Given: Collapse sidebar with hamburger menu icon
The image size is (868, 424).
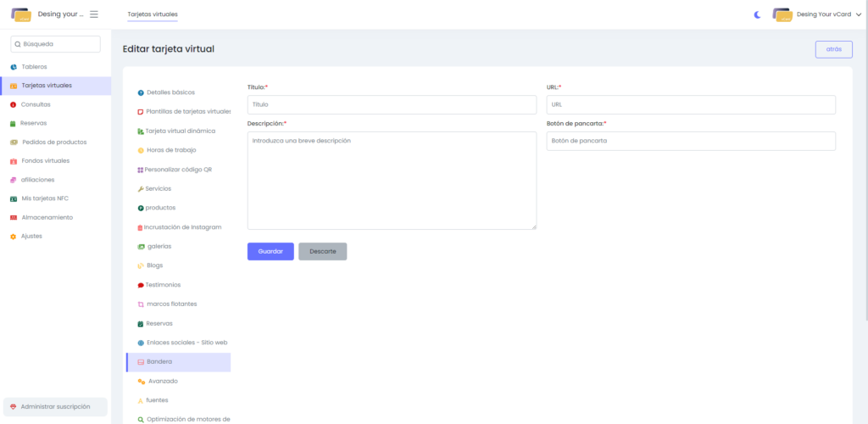Looking at the screenshot, I should click(x=93, y=14).
